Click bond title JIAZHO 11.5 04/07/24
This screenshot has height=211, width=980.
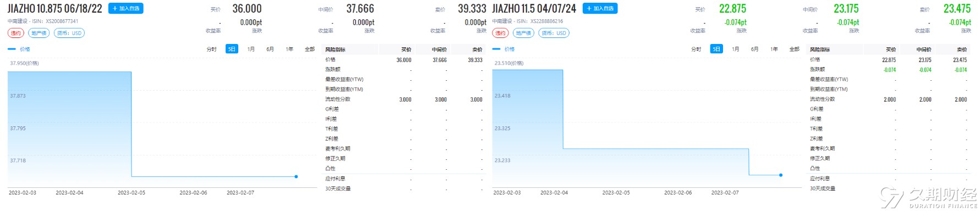tap(534, 9)
